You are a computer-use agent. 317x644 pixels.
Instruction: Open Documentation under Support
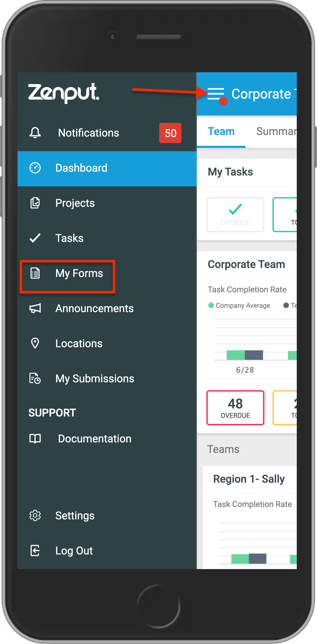tap(107, 439)
